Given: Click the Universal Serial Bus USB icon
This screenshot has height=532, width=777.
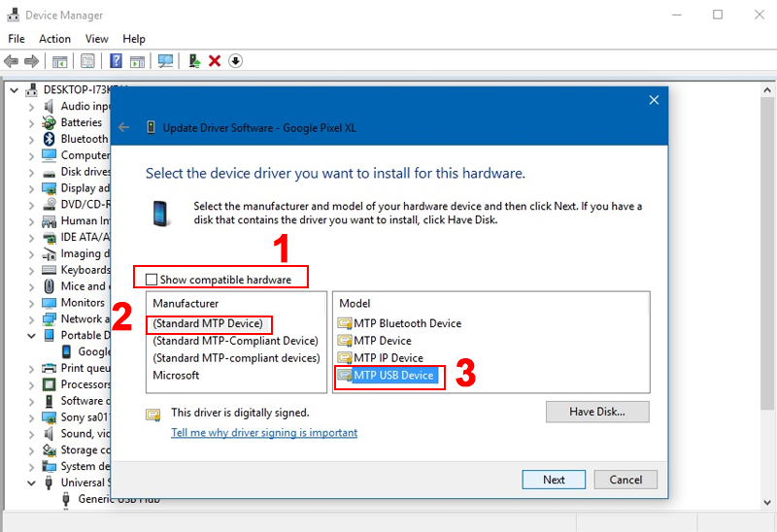Looking at the screenshot, I should [x=49, y=482].
